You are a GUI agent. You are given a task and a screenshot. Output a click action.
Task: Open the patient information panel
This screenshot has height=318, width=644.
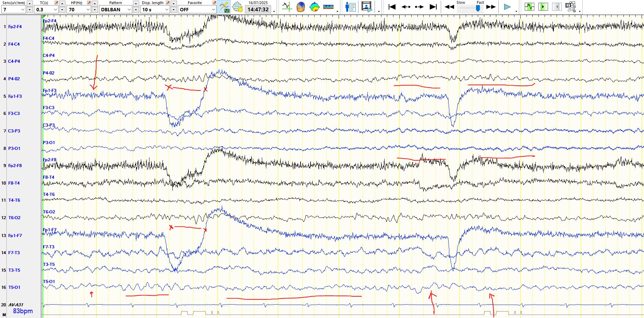pyautogui.click(x=351, y=7)
